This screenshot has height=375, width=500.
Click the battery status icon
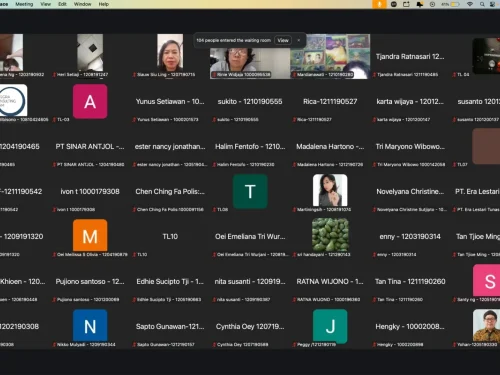point(455,4)
